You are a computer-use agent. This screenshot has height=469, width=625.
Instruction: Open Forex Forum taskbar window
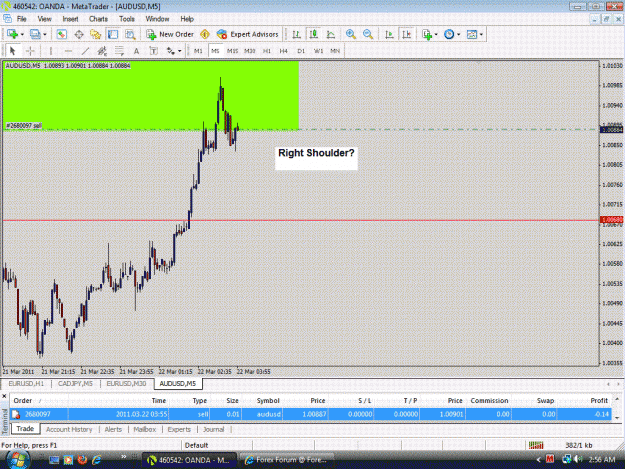[x=287, y=460]
